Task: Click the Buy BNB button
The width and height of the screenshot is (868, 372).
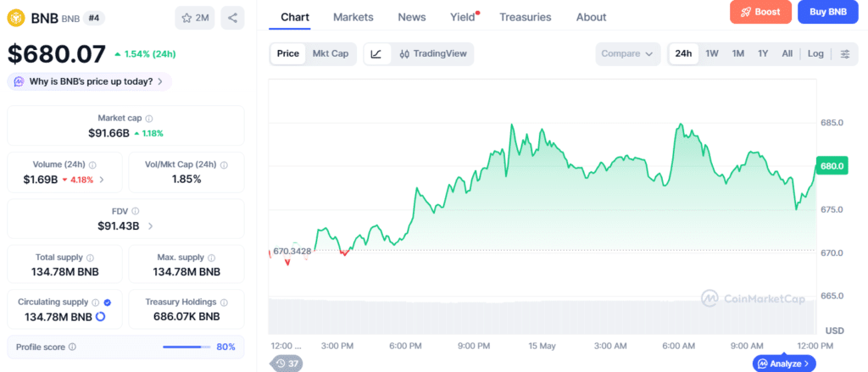Action: tap(827, 12)
